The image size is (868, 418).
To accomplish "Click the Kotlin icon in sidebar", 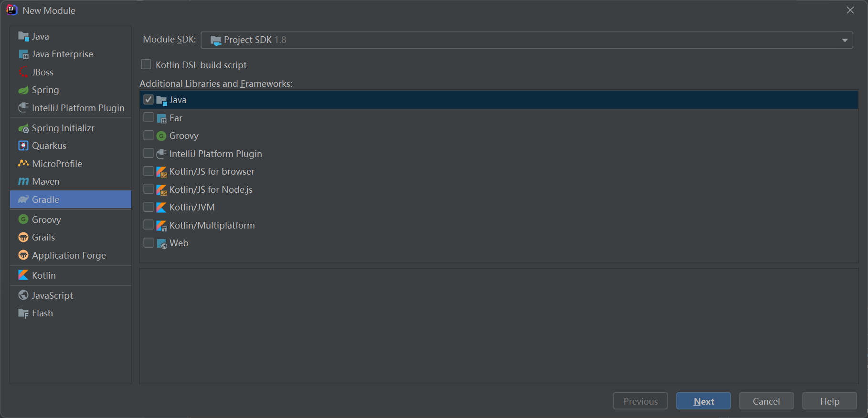I will 23,275.
